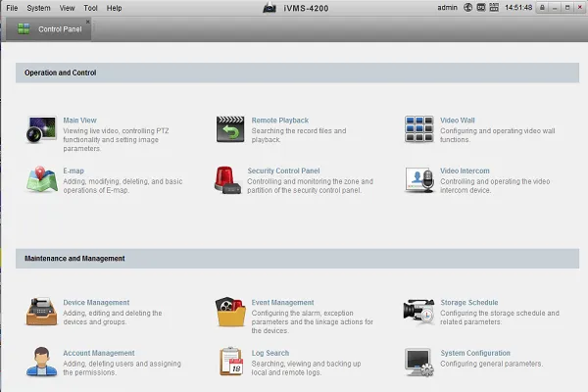The image size is (588, 392).
Task: Open the Remote Playback clapperboard icon
Action: tap(230, 129)
